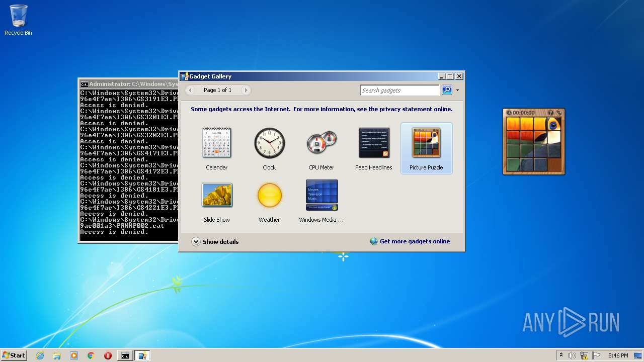Open the Start menu
The height and width of the screenshot is (362, 644).
point(14,355)
